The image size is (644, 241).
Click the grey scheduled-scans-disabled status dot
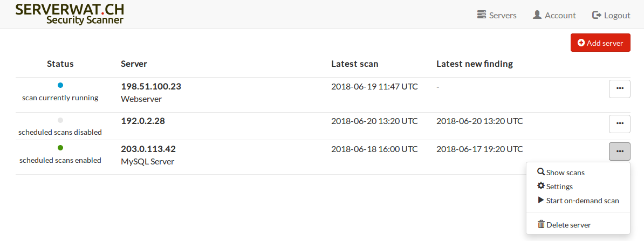point(60,120)
